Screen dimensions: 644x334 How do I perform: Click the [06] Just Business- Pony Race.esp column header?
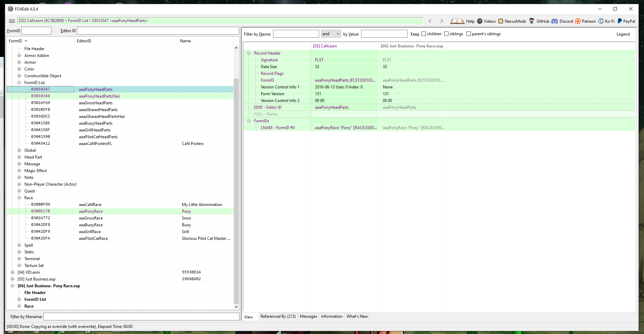click(412, 46)
